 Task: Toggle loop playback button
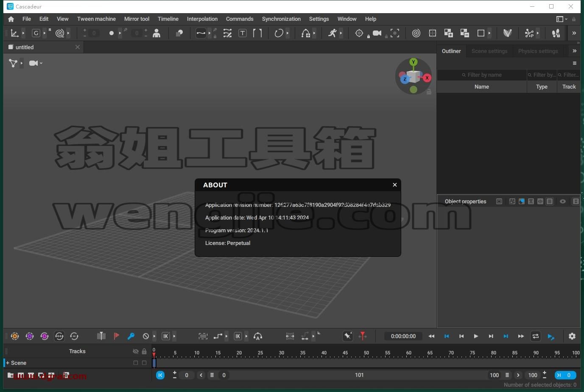(536, 336)
